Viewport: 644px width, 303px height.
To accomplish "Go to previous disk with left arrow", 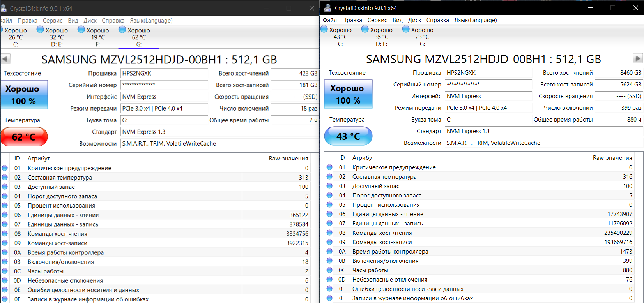I will 5,59.
